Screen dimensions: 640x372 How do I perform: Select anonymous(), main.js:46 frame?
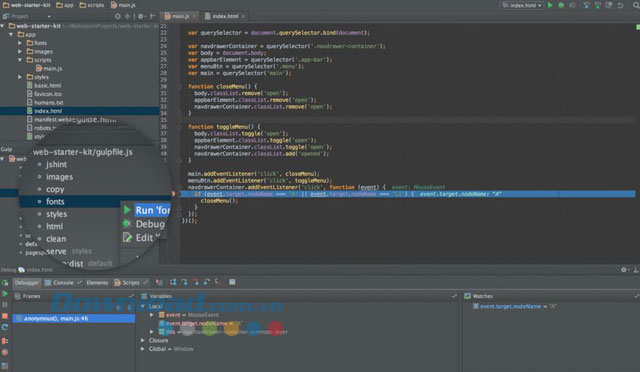(x=74, y=319)
